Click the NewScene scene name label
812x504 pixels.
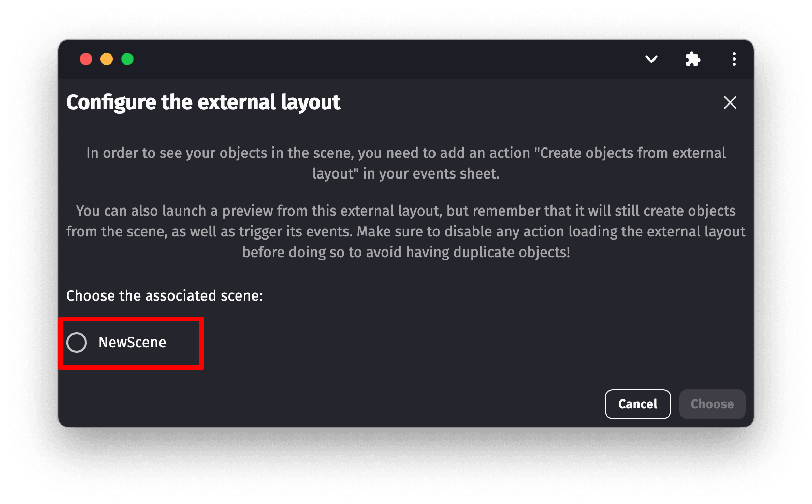point(133,343)
